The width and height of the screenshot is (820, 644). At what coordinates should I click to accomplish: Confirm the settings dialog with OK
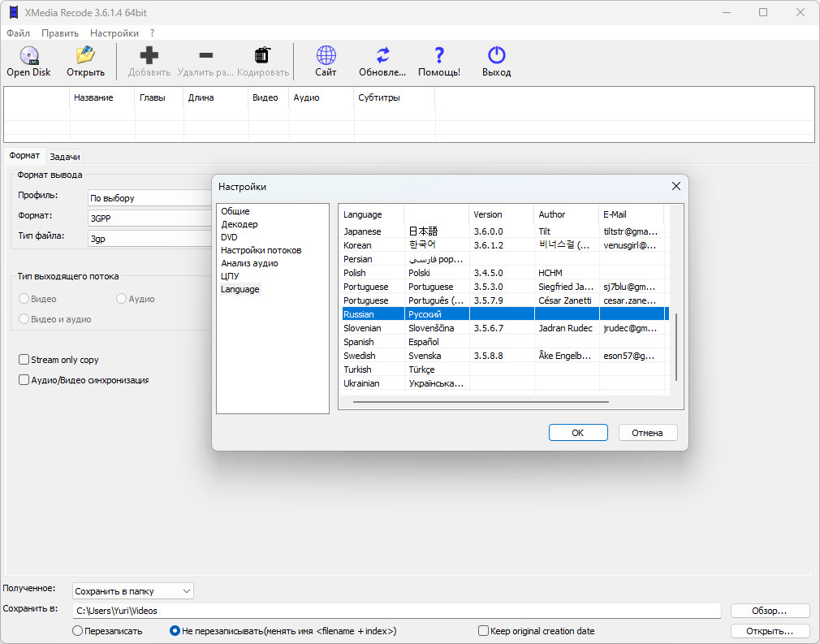pyautogui.click(x=578, y=433)
